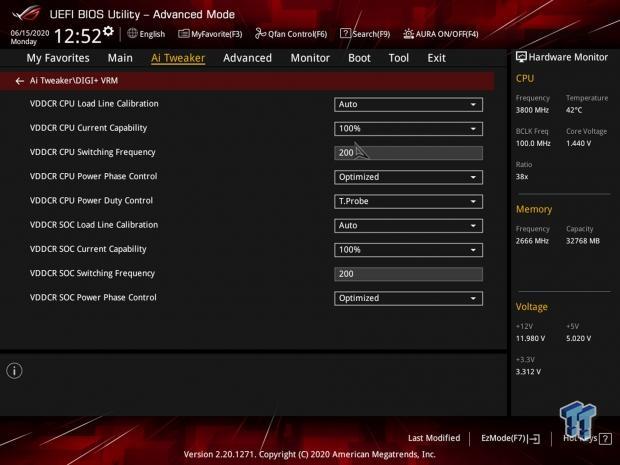Image resolution: width=620 pixels, height=465 pixels.
Task: Click VDDCR SOC Switching Frequency input field
Action: pyautogui.click(x=408, y=274)
